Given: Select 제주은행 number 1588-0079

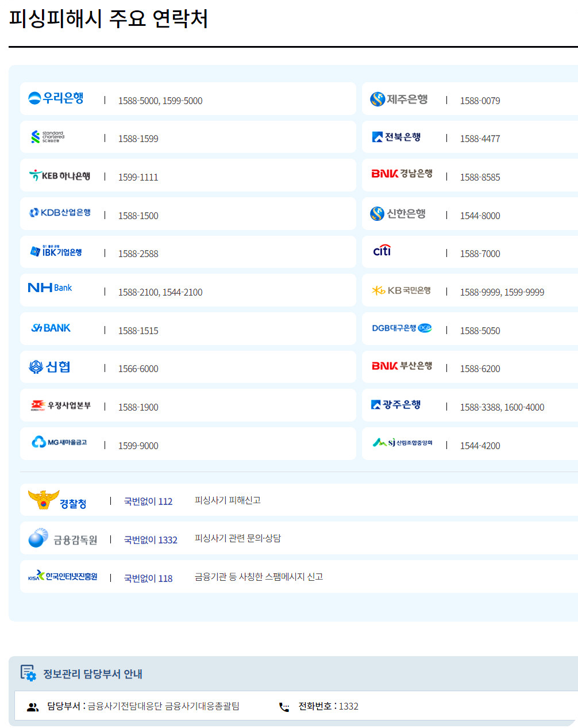Looking at the screenshot, I should coord(480,101).
